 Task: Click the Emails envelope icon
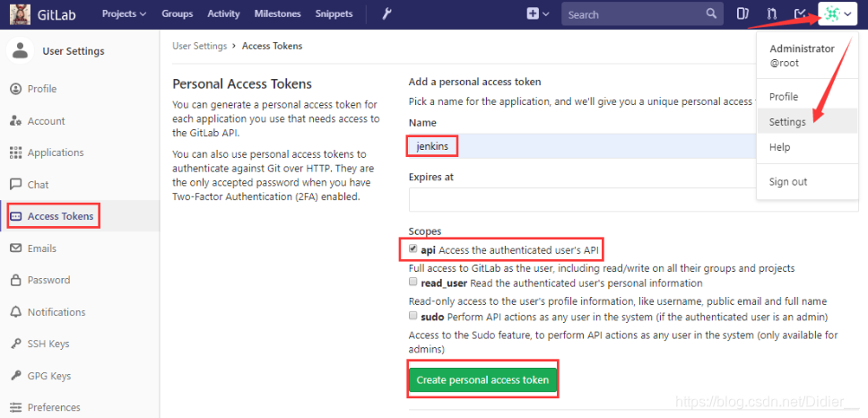pyautogui.click(x=16, y=248)
